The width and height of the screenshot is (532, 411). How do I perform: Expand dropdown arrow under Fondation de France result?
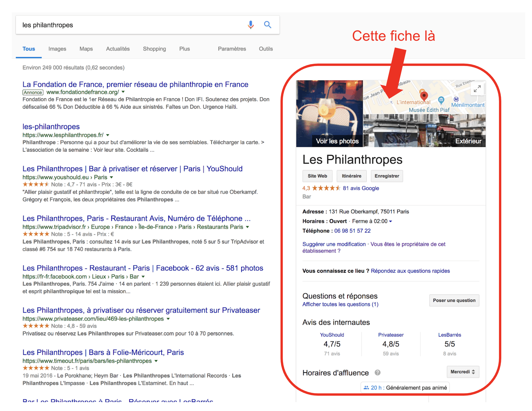coord(123,92)
